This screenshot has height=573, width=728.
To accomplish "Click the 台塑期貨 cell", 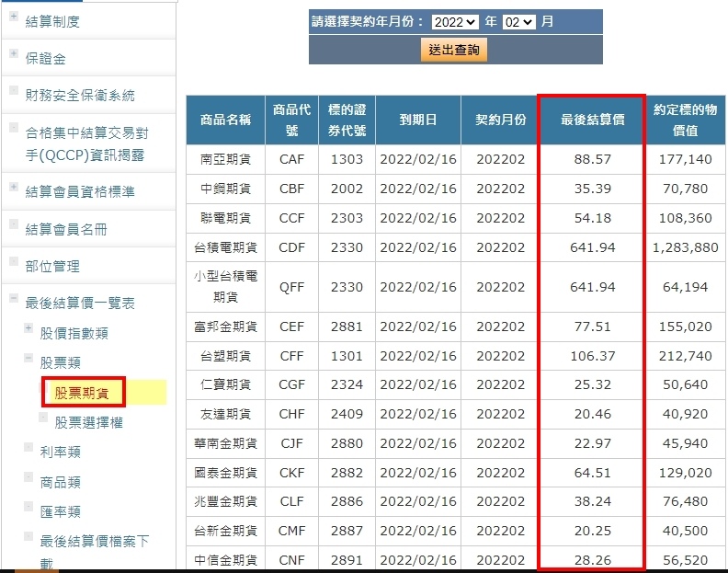I will click(225, 356).
